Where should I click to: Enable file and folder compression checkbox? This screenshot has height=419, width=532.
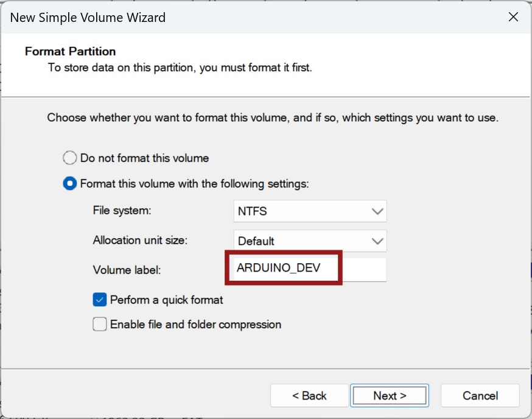coord(100,325)
